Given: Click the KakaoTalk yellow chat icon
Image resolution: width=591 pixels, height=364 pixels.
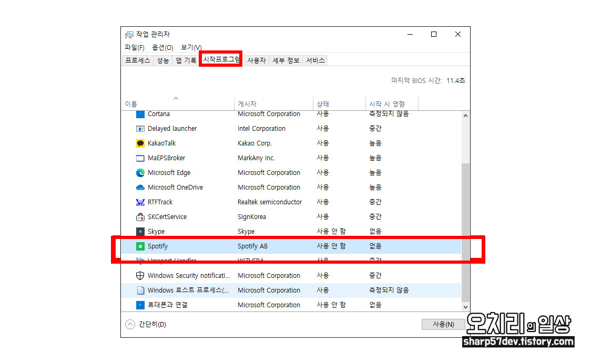Looking at the screenshot, I should pyautogui.click(x=140, y=143).
